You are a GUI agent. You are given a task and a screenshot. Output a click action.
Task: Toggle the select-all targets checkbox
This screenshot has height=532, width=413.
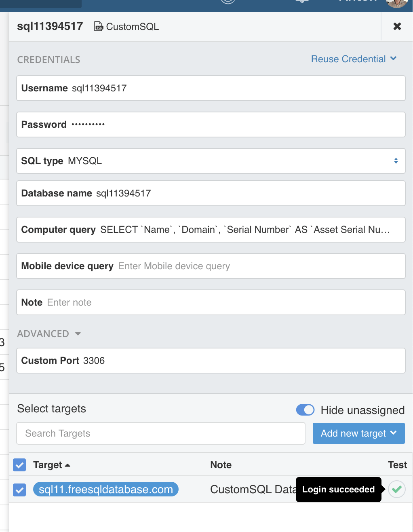click(x=19, y=465)
